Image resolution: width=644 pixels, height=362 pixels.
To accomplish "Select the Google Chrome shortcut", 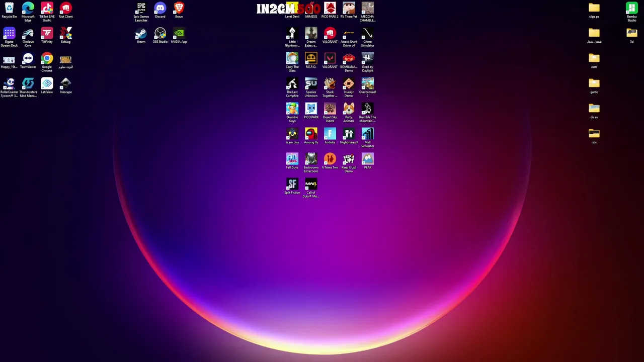I will click(x=47, y=58).
